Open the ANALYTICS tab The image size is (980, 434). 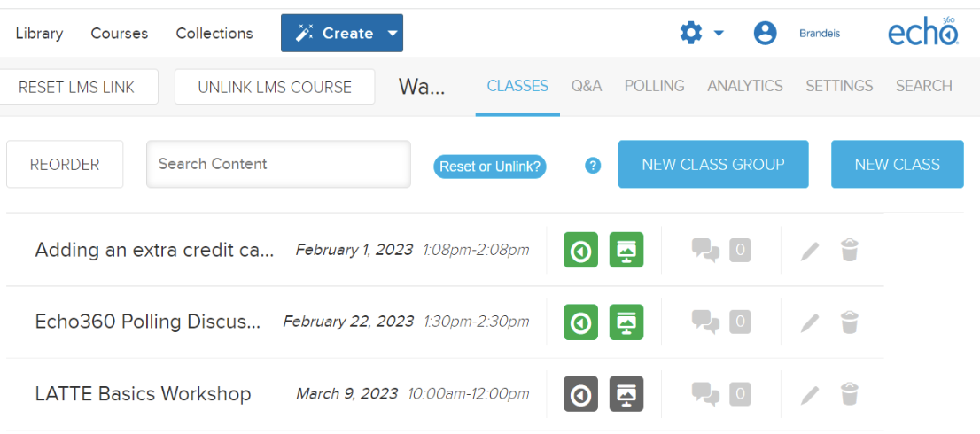tap(745, 86)
